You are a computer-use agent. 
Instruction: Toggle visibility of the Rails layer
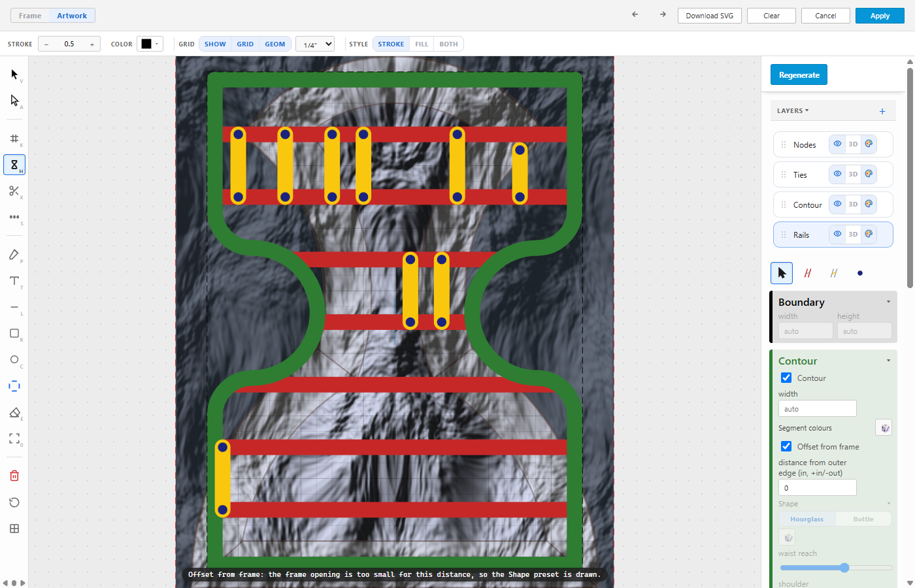[837, 235]
